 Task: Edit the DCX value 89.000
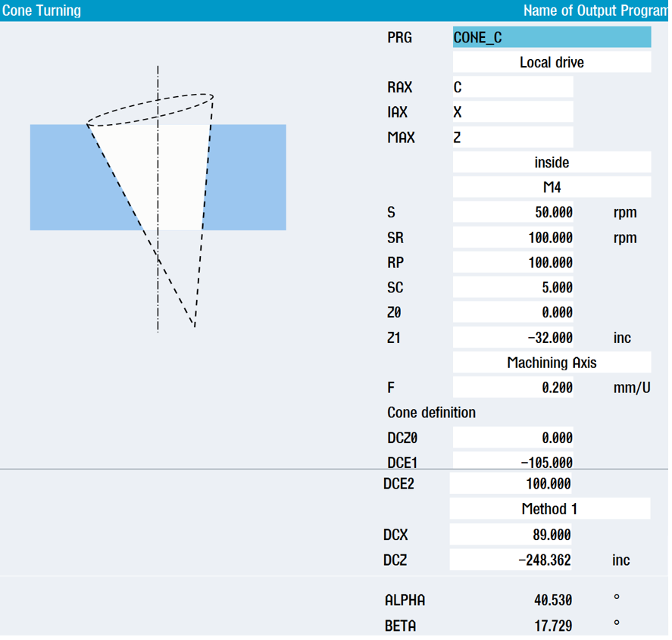coord(510,534)
